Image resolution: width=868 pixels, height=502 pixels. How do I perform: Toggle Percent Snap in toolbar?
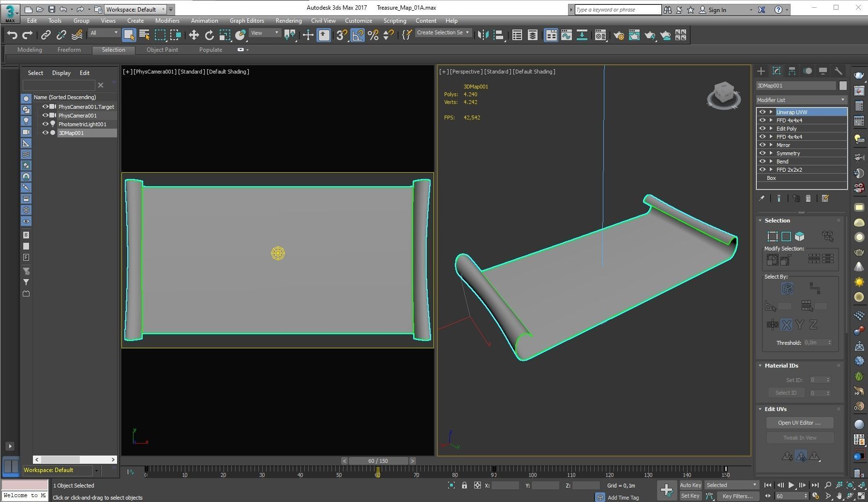click(373, 35)
